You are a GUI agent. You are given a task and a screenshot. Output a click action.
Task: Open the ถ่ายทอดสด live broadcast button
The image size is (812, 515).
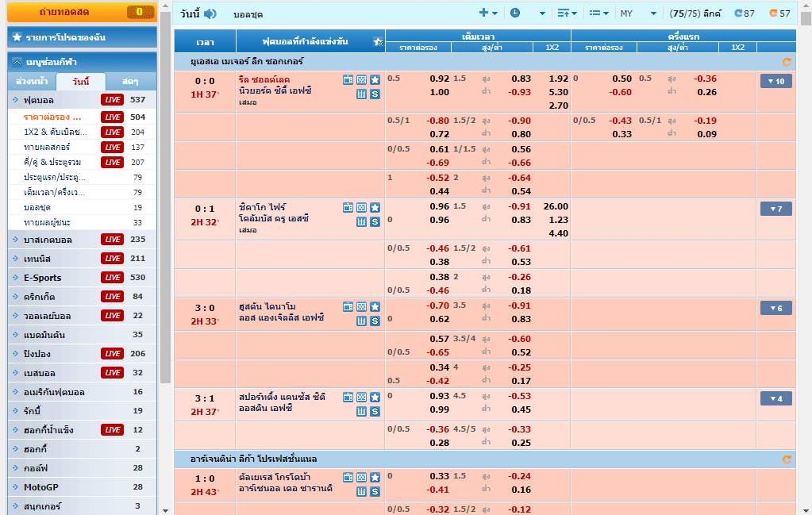[x=82, y=12]
